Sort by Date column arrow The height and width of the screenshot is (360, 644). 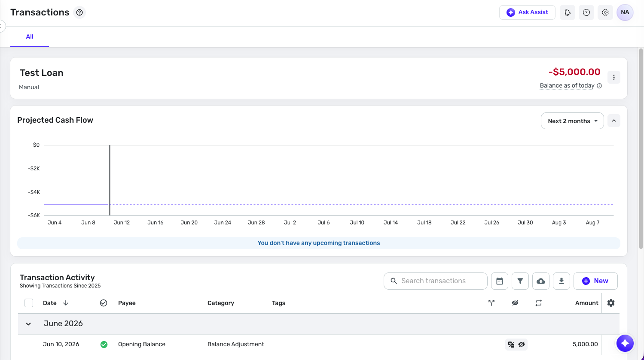(66, 303)
